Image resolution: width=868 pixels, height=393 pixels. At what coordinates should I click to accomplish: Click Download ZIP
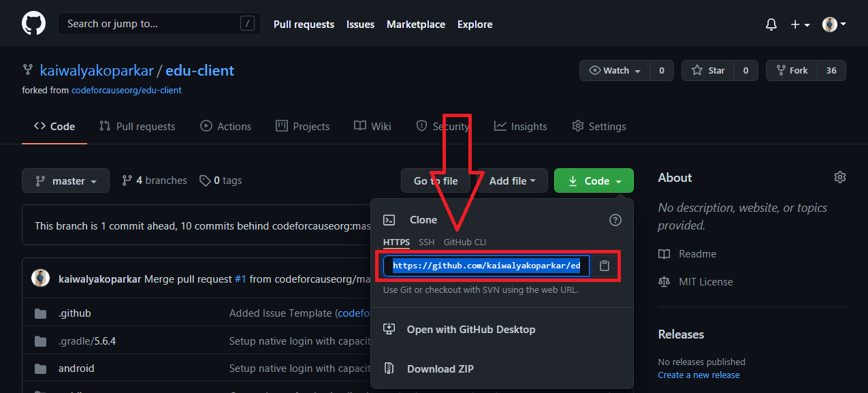(440, 368)
